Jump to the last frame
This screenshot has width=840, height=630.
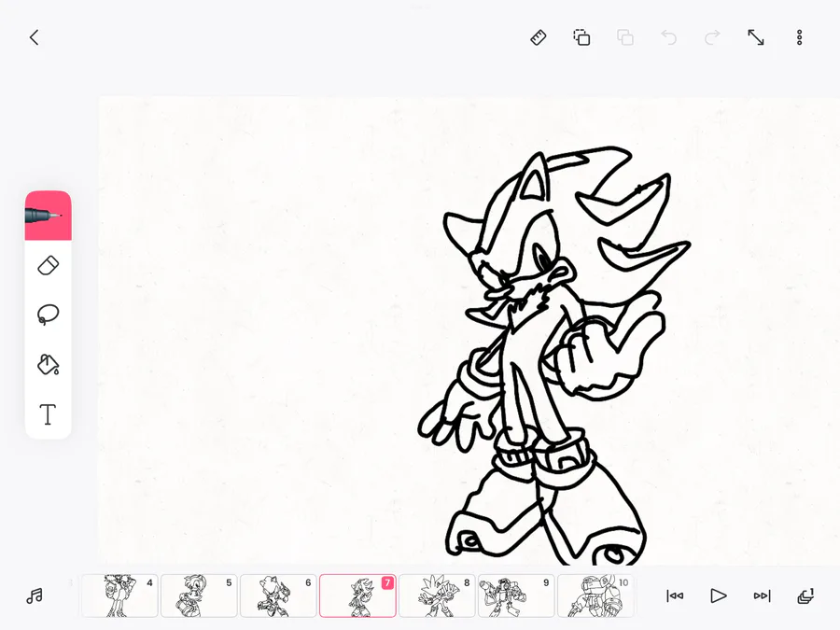click(762, 595)
